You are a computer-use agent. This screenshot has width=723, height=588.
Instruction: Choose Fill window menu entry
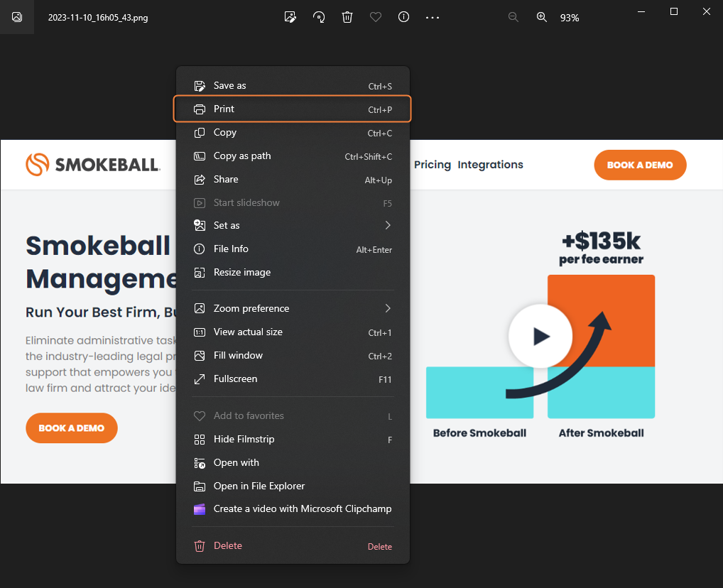coord(293,356)
